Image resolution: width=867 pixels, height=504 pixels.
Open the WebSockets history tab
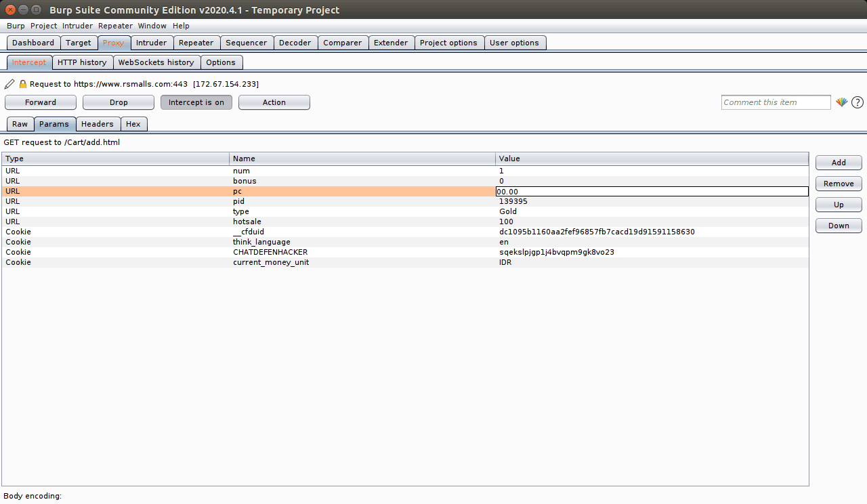pyautogui.click(x=156, y=62)
